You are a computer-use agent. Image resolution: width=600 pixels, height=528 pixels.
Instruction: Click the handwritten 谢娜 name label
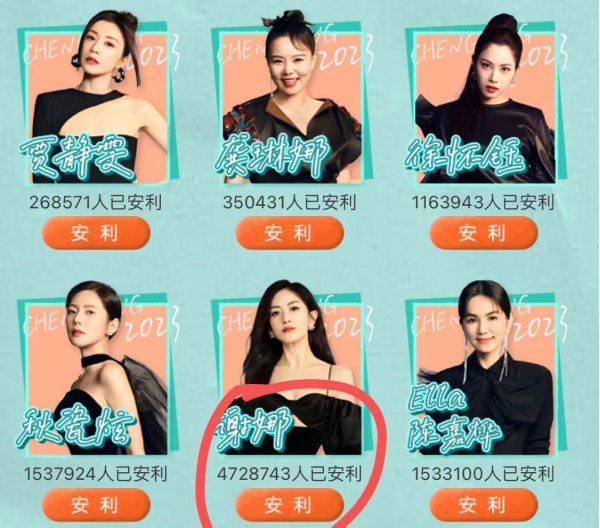[253, 426]
